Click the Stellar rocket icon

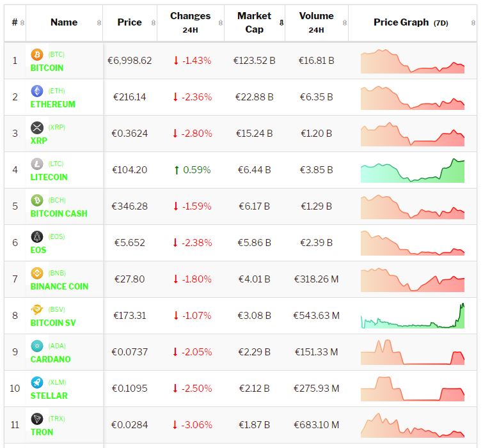point(37,383)
